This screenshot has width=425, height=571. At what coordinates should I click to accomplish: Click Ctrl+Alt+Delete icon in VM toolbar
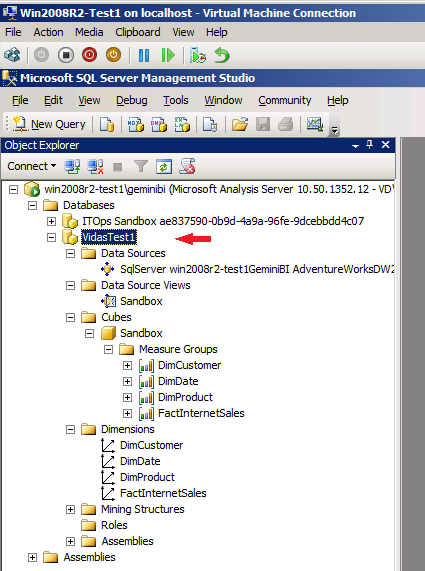pyautogui.click(x=12, y=55)
